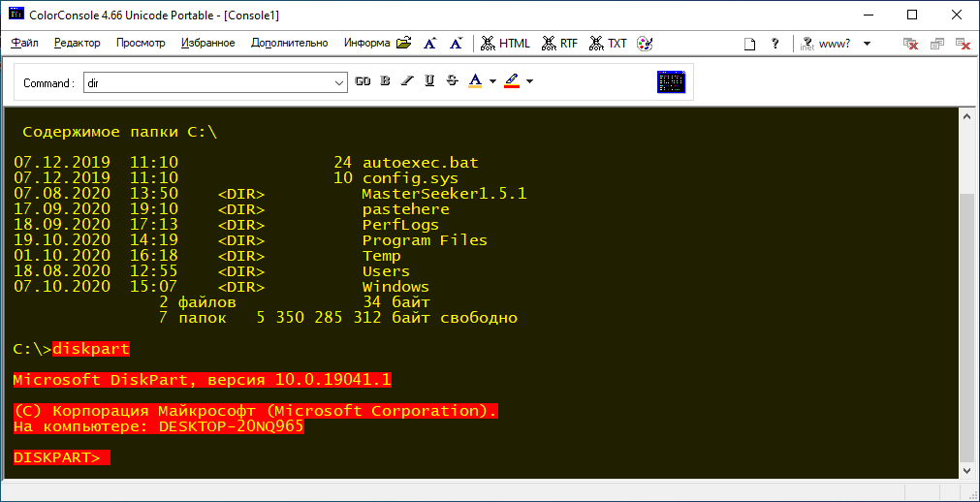Viewport: 980px width, 502px height.
Task: Open the Избранное menu
Action: coord(207,44)
